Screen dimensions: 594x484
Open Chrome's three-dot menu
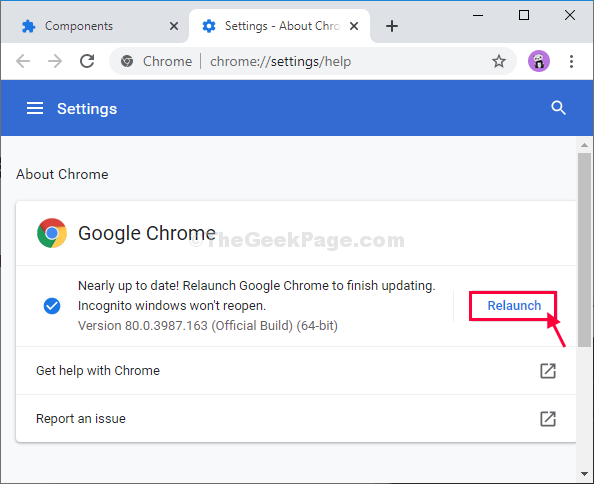(x=571, y=61)
